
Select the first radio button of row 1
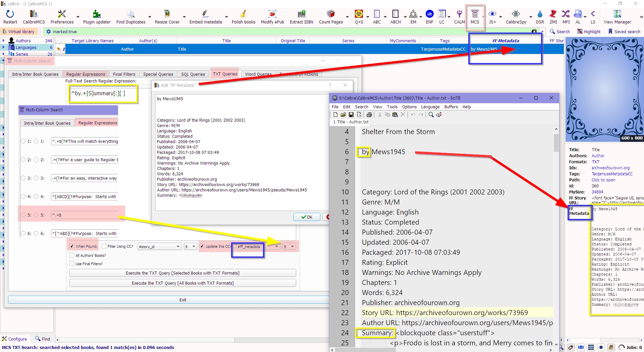23,141
